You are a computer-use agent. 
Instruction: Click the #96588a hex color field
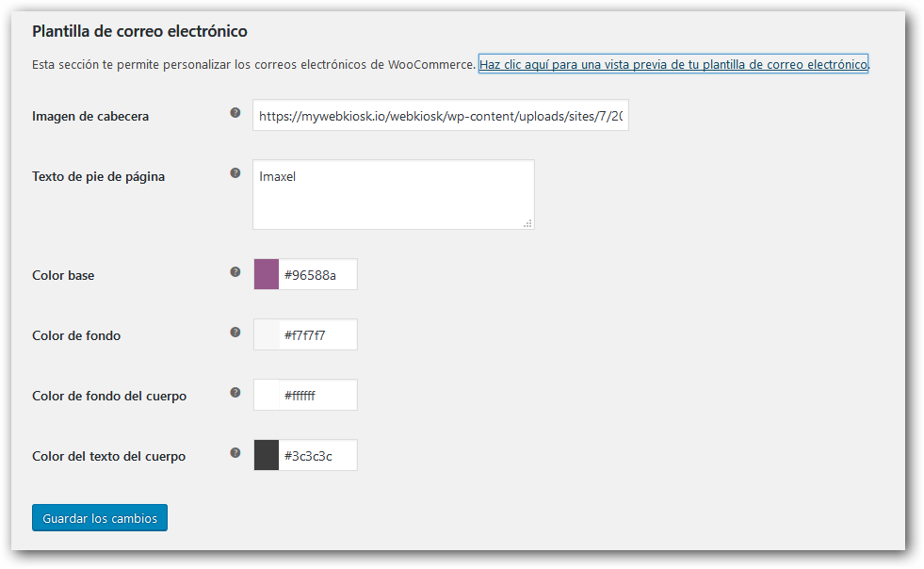tap(317, 274)
